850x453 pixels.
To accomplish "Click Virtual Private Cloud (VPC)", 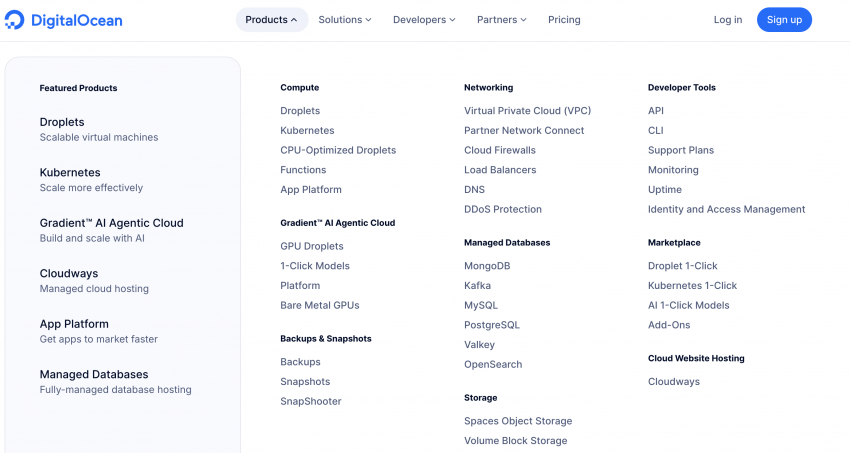I will (x=527, y=111).
